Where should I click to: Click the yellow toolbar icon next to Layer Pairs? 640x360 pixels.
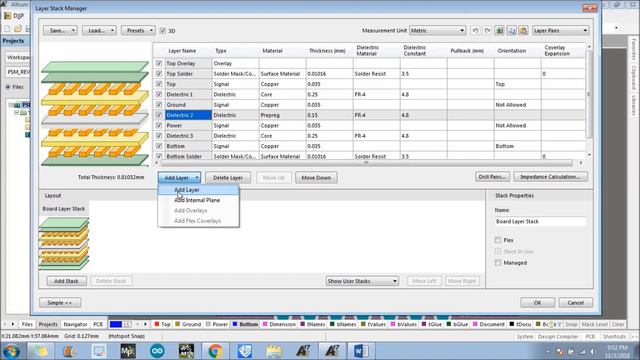click(523, 31)
